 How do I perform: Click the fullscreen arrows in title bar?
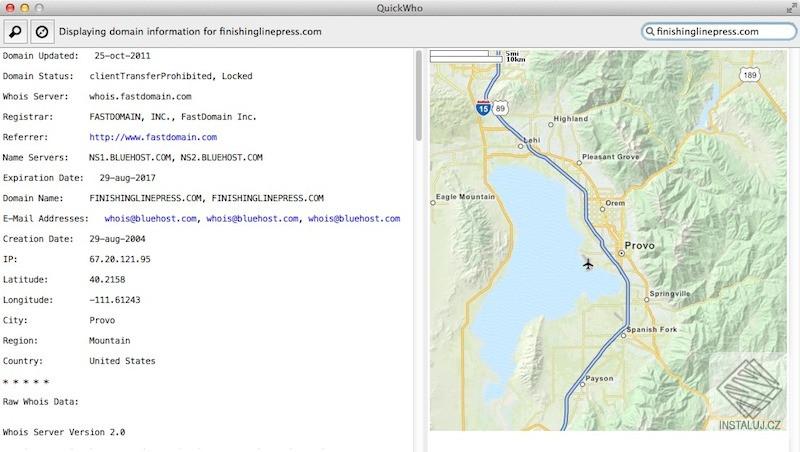(789, 8)
